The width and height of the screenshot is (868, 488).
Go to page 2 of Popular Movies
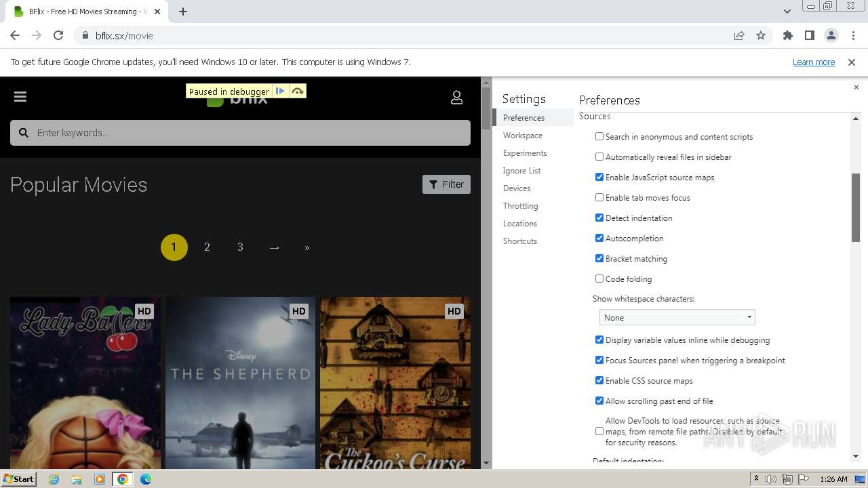(x=207, y=247)
